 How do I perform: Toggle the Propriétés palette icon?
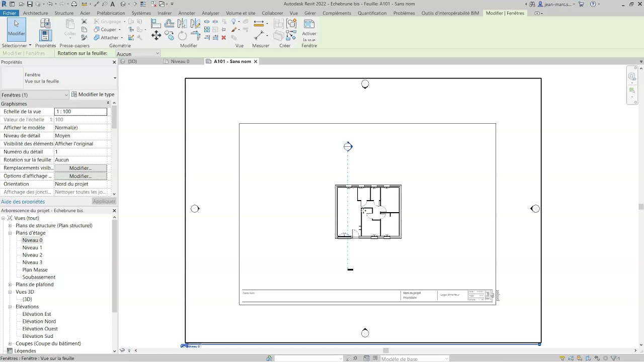tap(45, 36)
